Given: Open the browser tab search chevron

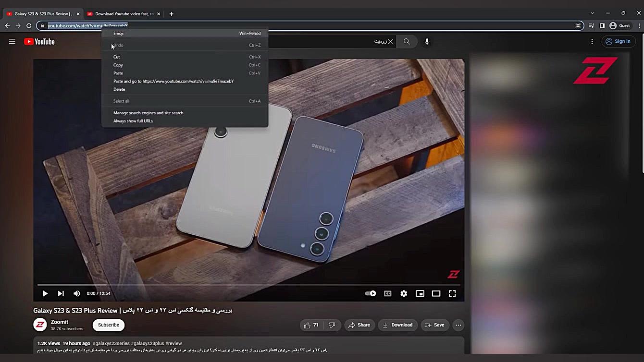Looking at the screenshot, I should [x=592, y=13].
